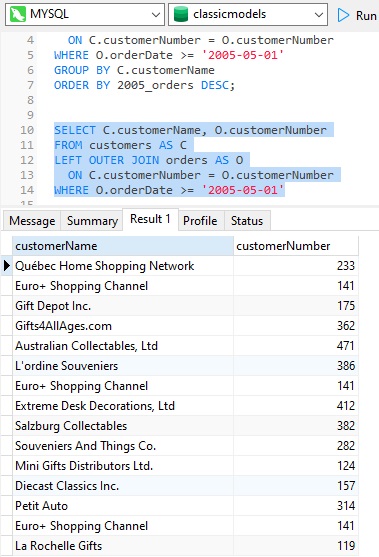Click the row header beside Petit Auto
Screen dimensions: 379x557
click(x=7, y=505)
